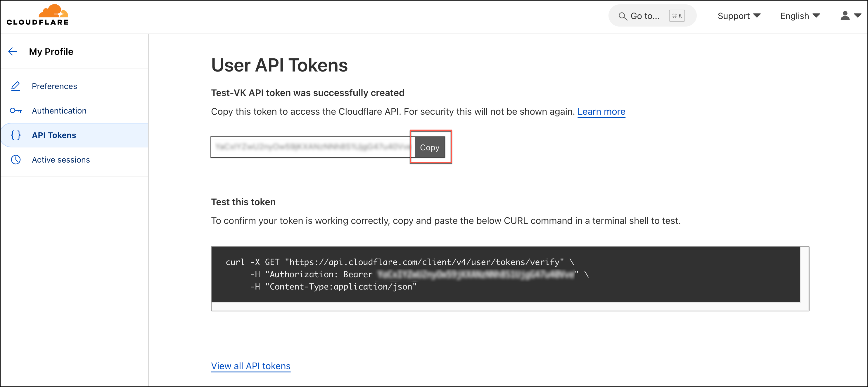Image resolution: width=868 pixels, height=387 pixels.
Task: Open the Preferences section
Action: pyautogui.click(x=54, y=86)
